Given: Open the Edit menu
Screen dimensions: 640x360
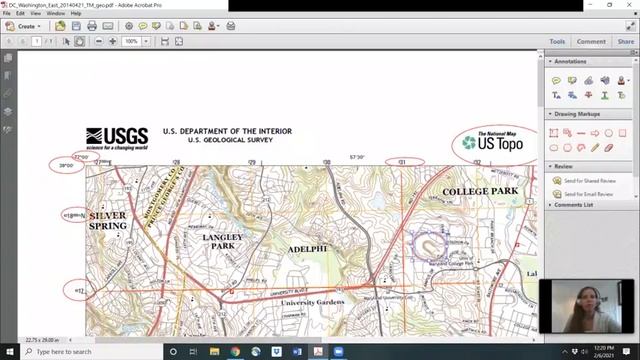Looking at the screenshot, I should [x=20, y=13].
